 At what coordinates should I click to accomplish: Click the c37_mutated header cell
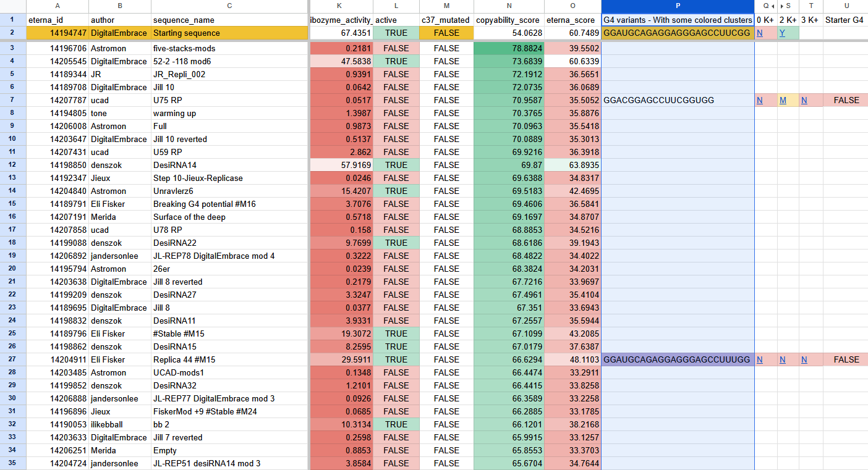tap(446, 20)
